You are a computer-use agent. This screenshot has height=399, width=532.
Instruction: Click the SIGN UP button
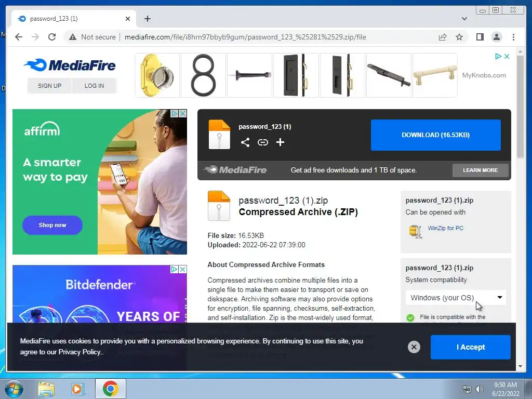tap(49, 86)
